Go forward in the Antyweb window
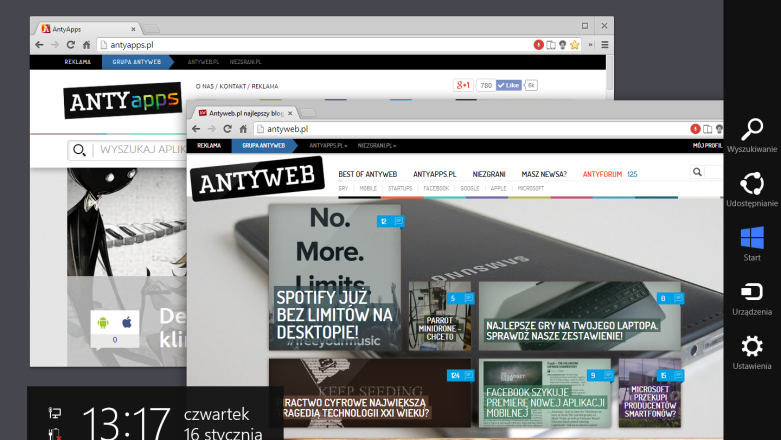This screenshot has height=440, width=781. 212,129
